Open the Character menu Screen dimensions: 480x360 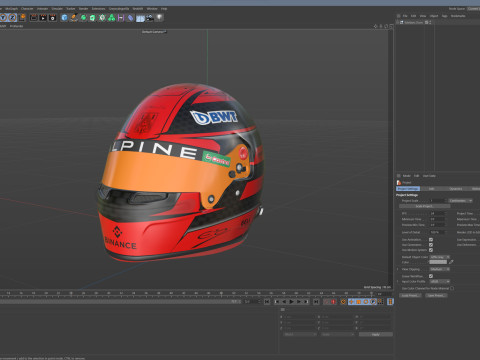[x=27, y=9]
